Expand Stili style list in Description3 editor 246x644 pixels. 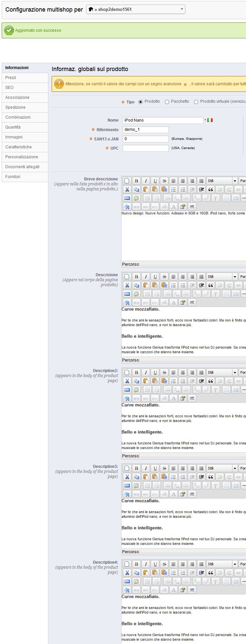tap(222, 468)
